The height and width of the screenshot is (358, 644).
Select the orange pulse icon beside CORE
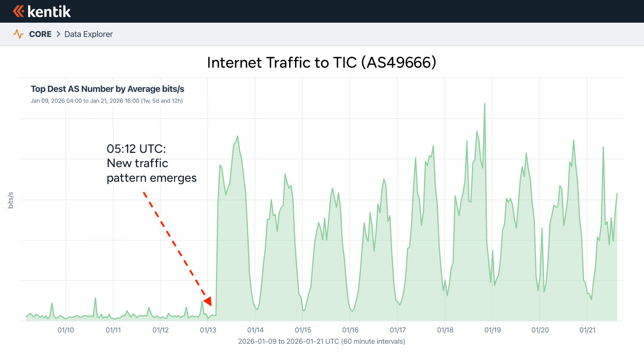pyautogui.click(x=18, y=34)
